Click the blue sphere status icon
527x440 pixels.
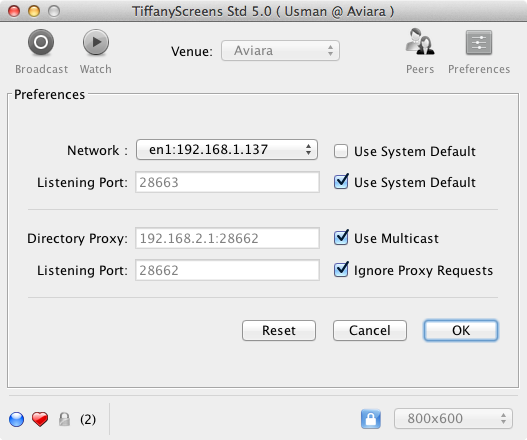[16, 419]
